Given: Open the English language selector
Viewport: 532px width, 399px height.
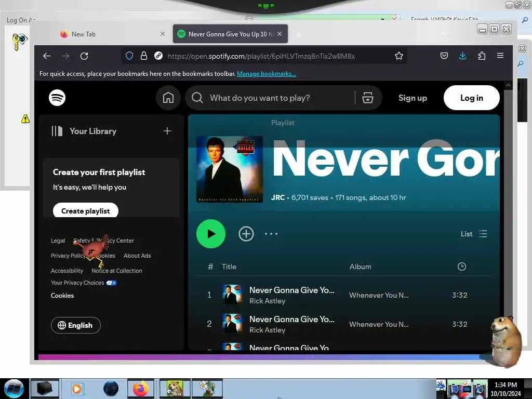Looking at the screenshot, I should tap(76, 325).
